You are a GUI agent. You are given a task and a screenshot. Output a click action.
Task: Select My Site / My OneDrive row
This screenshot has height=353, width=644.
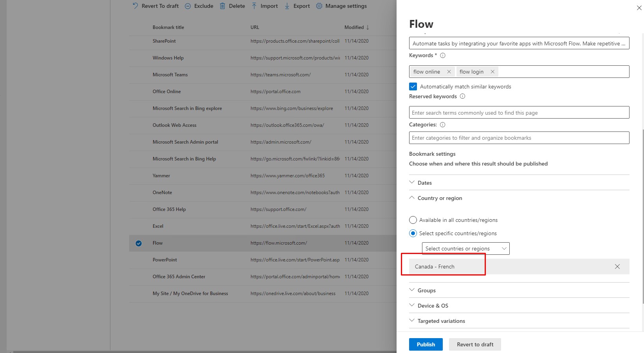click(263, 294)
